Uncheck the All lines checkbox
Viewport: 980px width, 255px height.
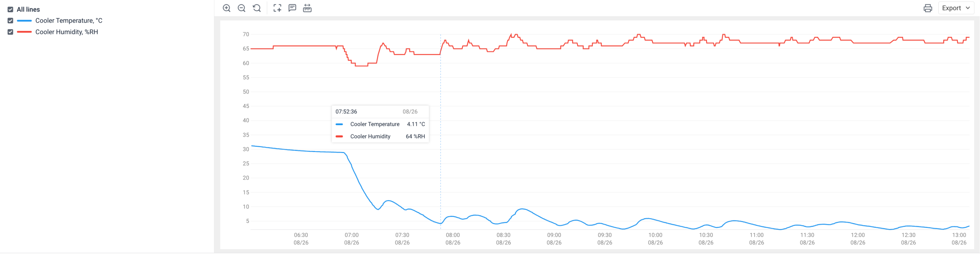pos(10,10)
